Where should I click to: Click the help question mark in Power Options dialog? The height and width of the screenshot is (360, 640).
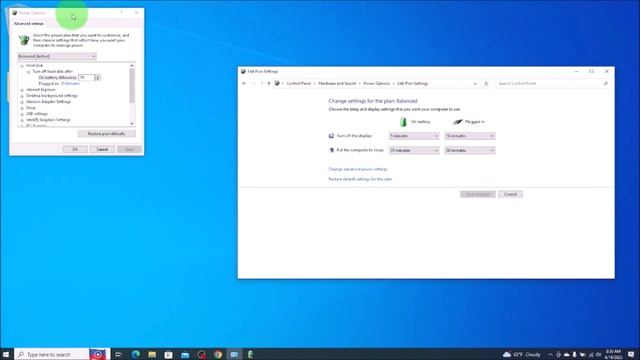point(121,13)
